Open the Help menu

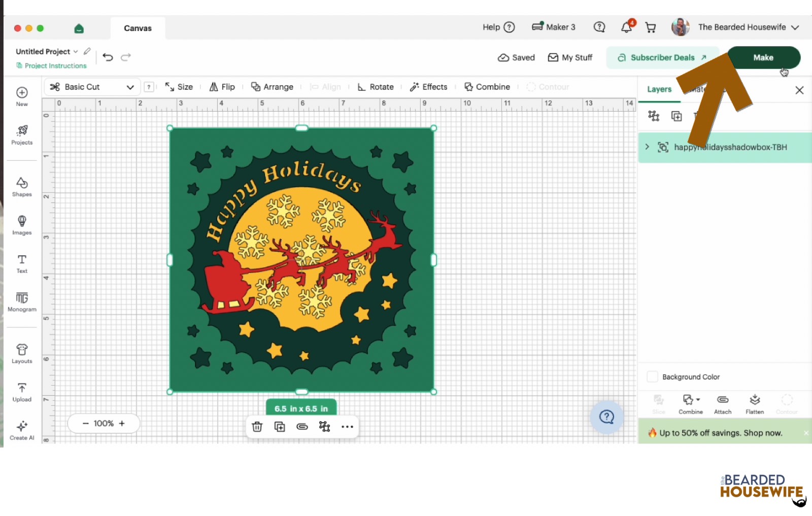498,27
